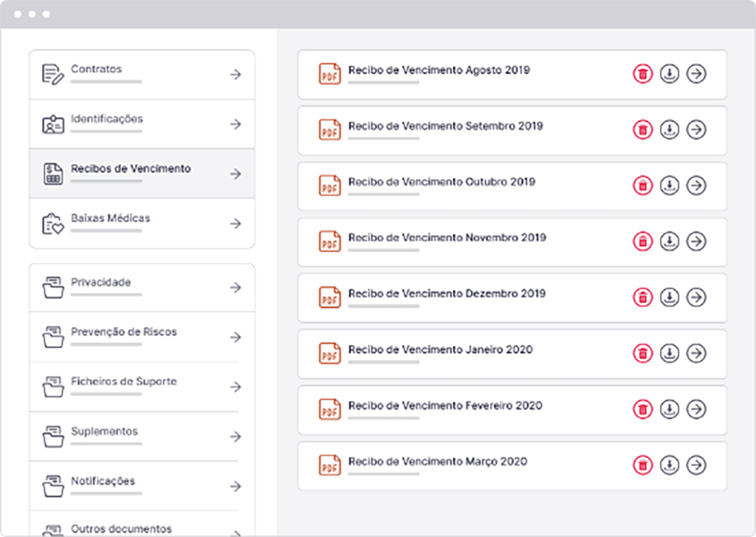
Task: Expand the Contratos category arrow
Action: 235,74
